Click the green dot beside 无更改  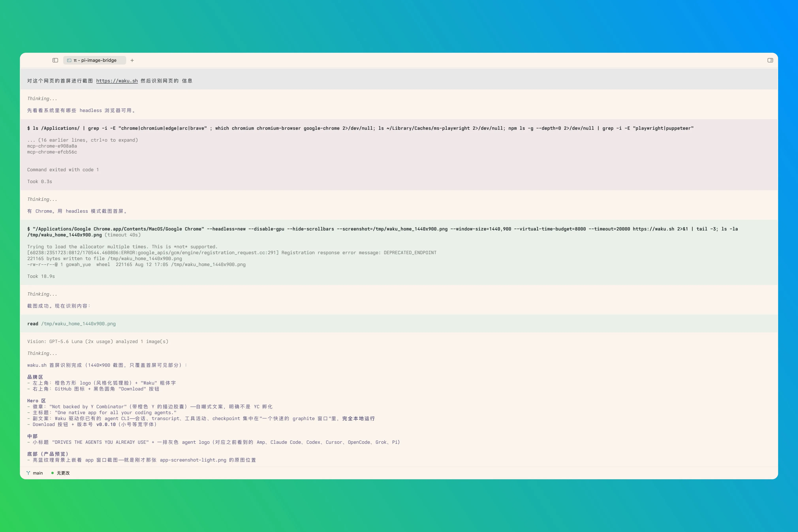52,473
